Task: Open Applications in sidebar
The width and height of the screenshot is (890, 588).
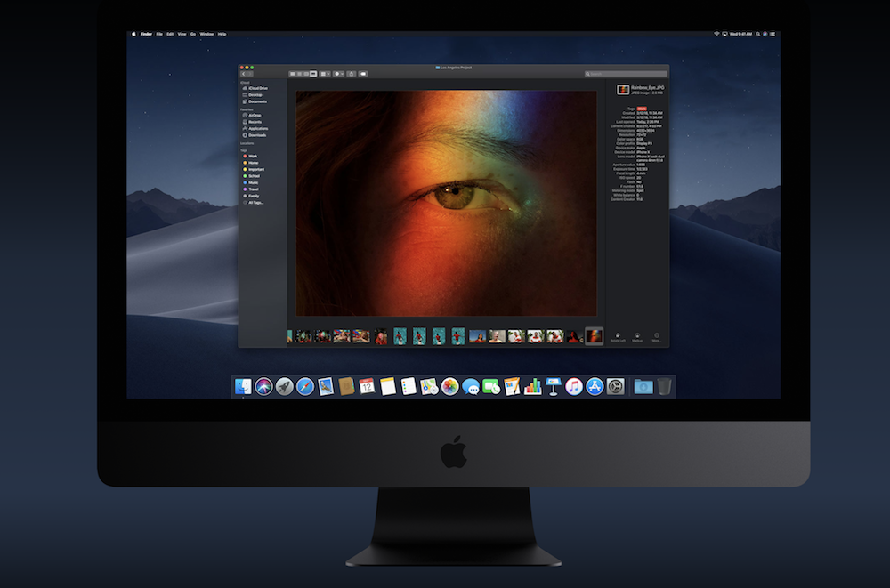Action: tap(255, 129)
